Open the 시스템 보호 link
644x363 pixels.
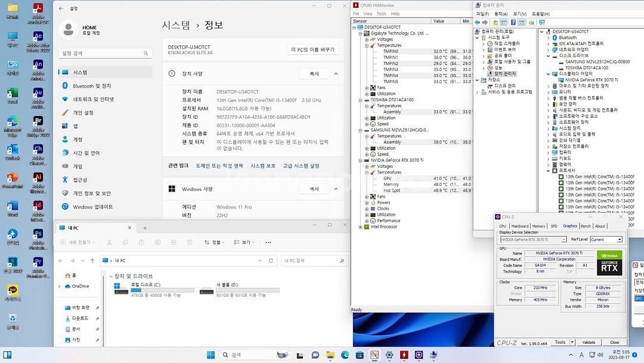click(263, 165)
